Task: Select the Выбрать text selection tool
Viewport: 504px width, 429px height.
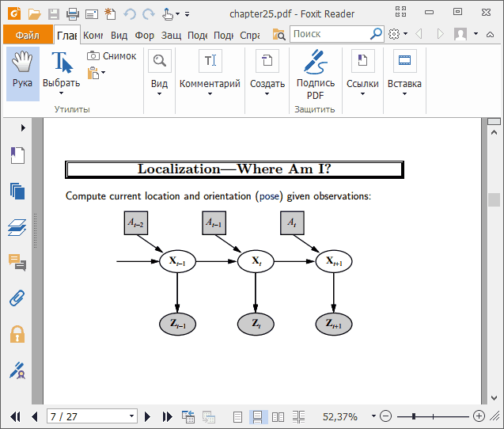Action: (62, 73)
